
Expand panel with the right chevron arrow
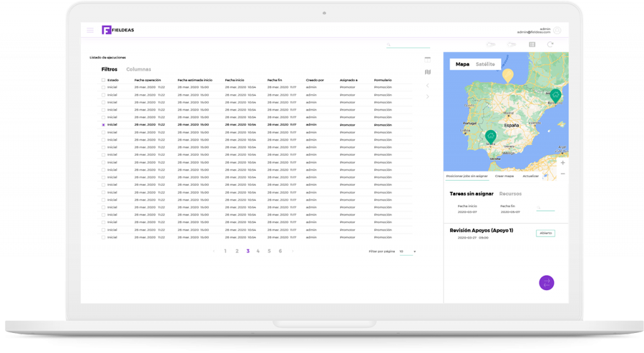click(x=428, y=96)
